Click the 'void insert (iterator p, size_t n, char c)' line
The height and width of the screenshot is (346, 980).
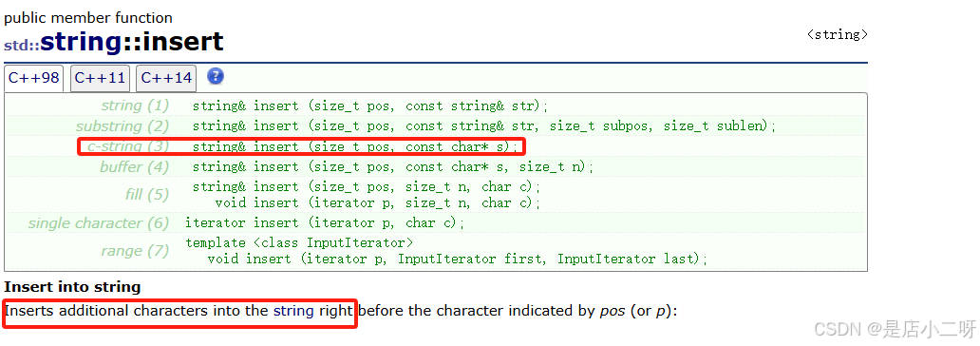[x=378, y=202]
